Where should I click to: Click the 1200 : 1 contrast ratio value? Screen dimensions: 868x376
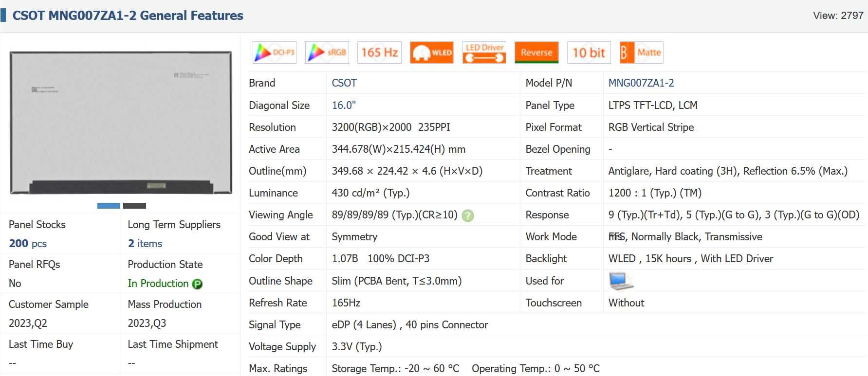655,193
